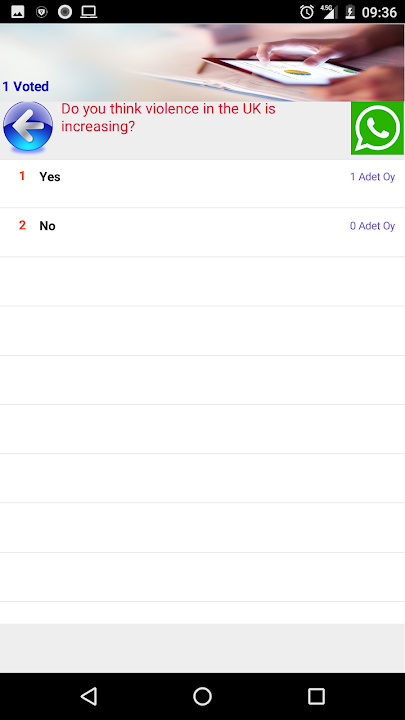Screen dimensions: 405x720
Task: Tap the image notification icon in status bar
Action: pyautogui.click(x=18, y=12)
